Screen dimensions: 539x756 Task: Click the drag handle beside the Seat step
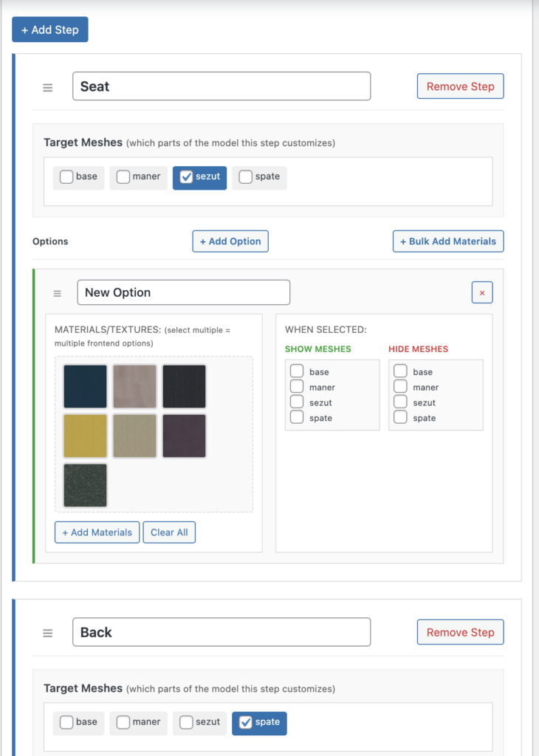(47, 87)
